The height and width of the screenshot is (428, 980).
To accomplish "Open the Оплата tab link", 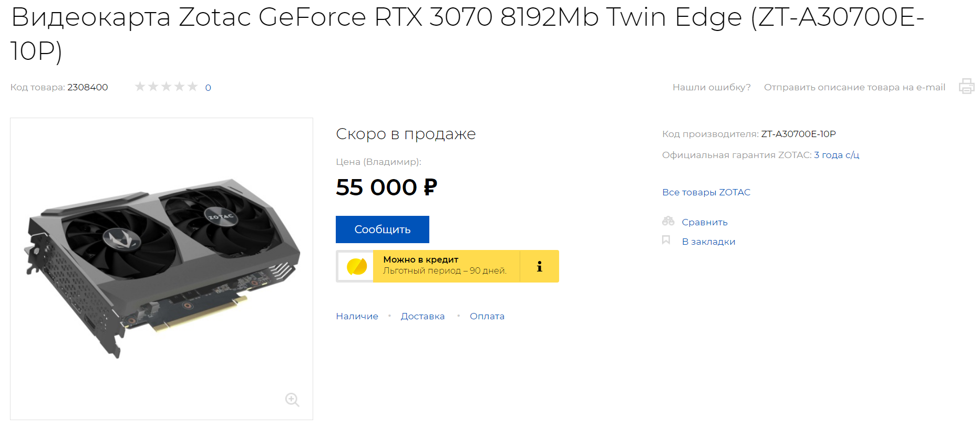I will point(487,316).
